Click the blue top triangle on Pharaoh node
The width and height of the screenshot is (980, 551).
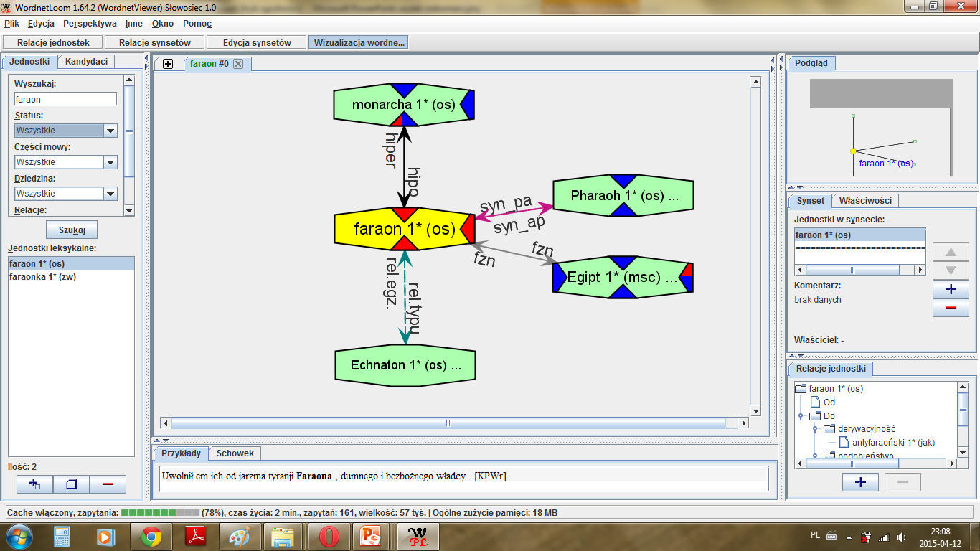(623, 180)
